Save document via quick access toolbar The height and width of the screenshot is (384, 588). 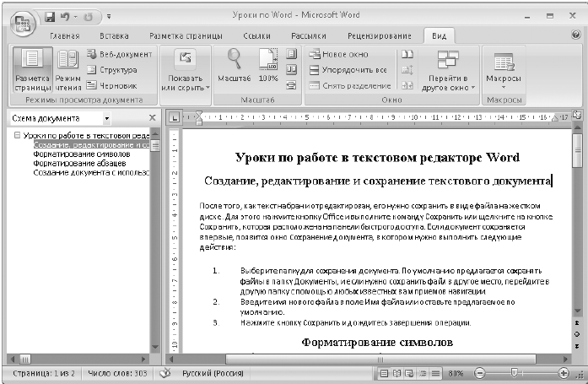coord(50,17)
